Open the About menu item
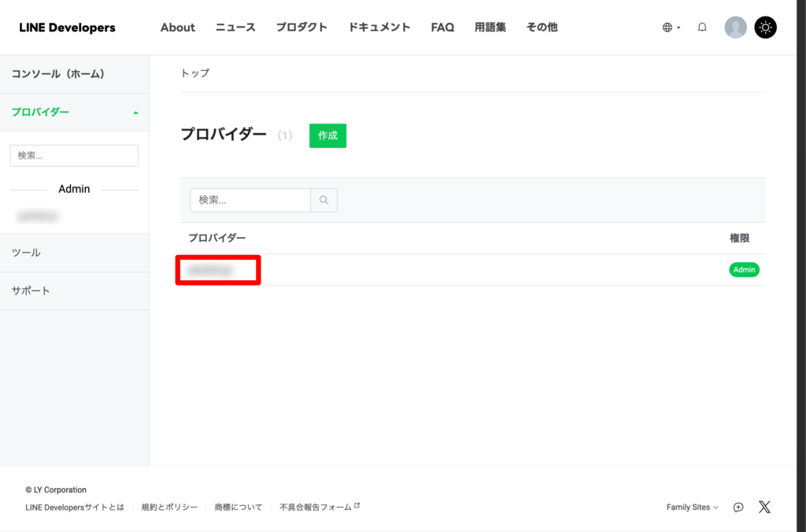Viewport: 806px width, 532px height. point(177,28)
